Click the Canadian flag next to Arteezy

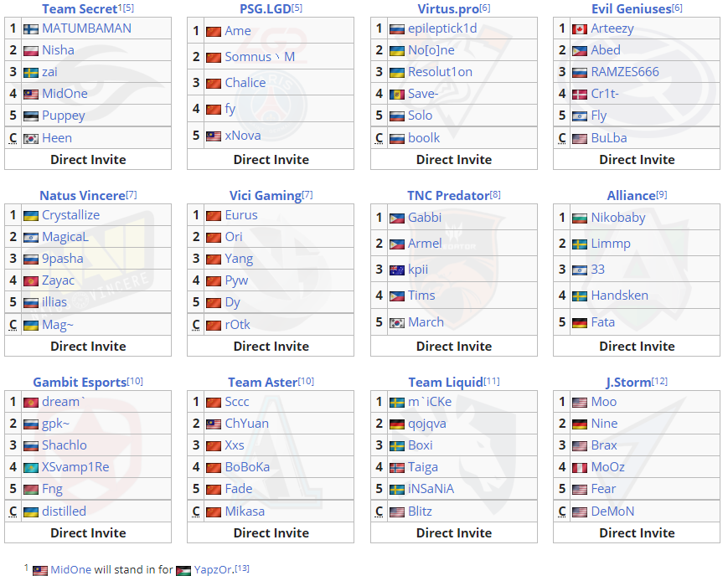[580, 28]
